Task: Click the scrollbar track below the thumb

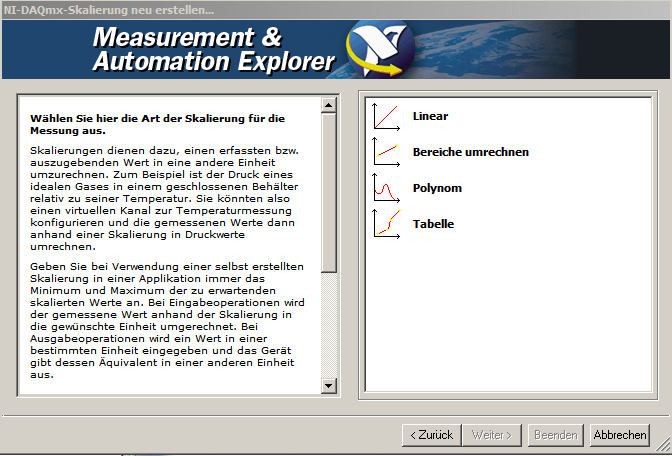Action: pyautogui.click(x=329, y=325)
